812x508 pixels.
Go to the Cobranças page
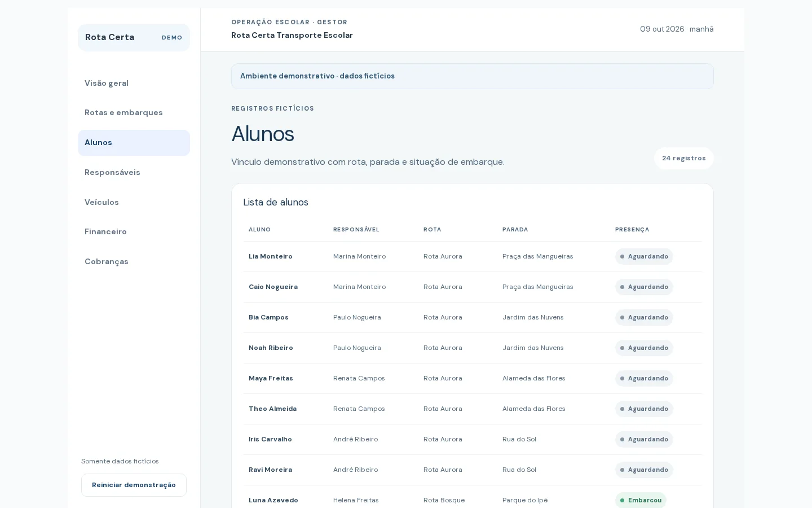(x=134, y=262)
